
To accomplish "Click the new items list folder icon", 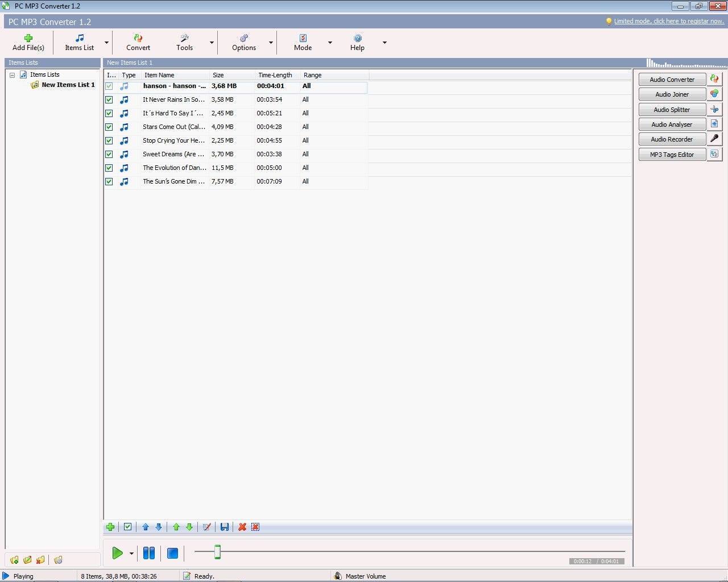I will click(14, 560).
